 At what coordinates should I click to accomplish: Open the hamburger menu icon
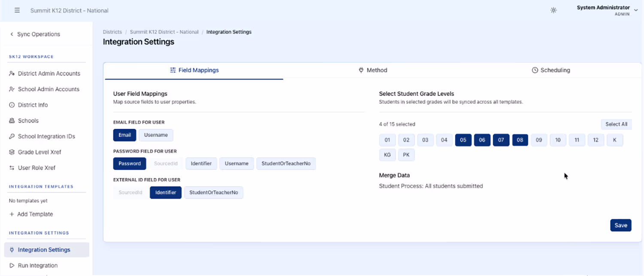17,10
